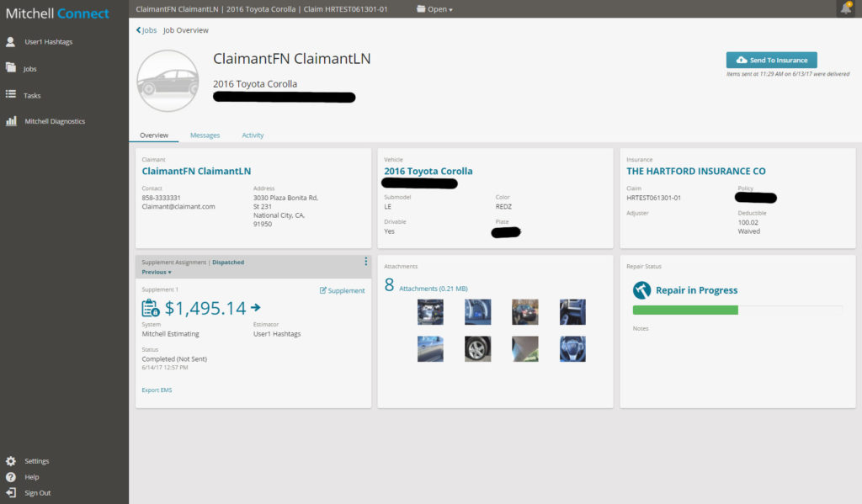
Task: Expand the Previous assignments dropdown
Action: click(x=157, y=272)
